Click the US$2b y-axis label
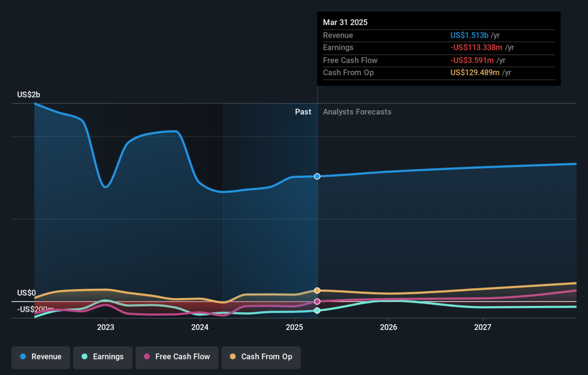This screenshot has width=588, height=375. point(28,95)
